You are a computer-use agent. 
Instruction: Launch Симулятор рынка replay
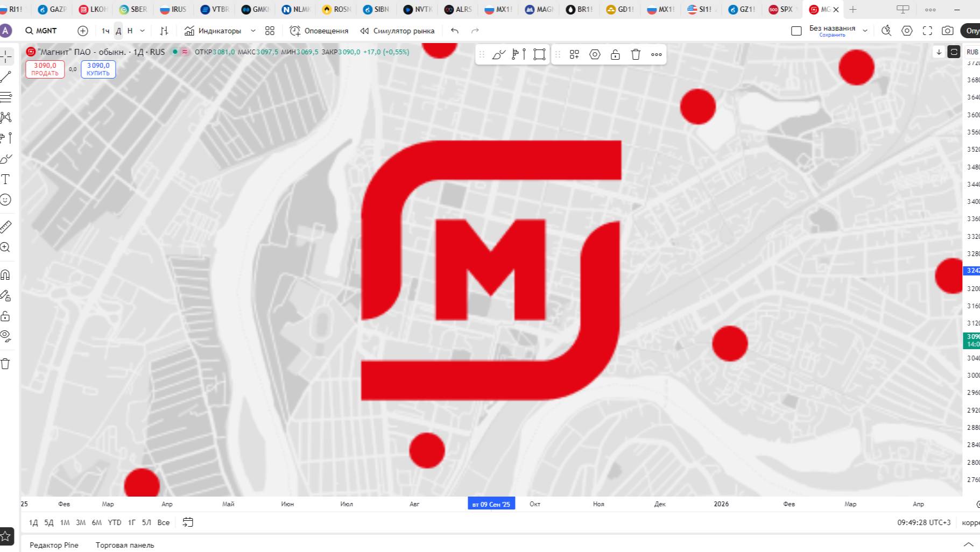point(397,31)
